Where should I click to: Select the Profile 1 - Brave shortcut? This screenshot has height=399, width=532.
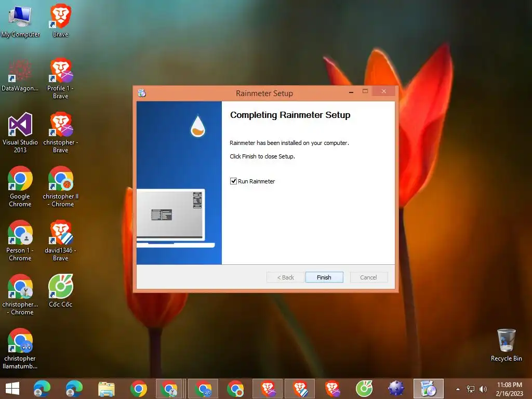tap(60, 79)
